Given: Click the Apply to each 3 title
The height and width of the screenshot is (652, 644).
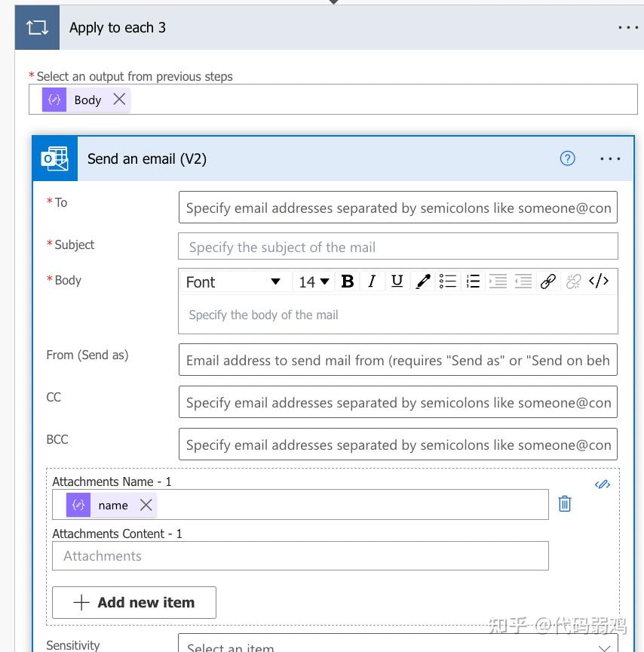Looking at the screenshot, I should 118,28.
